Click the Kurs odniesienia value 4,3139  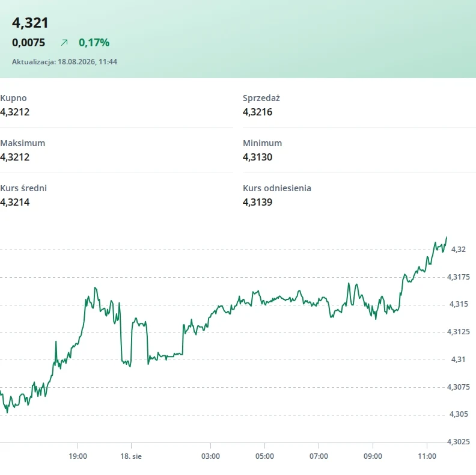point(257,202)
